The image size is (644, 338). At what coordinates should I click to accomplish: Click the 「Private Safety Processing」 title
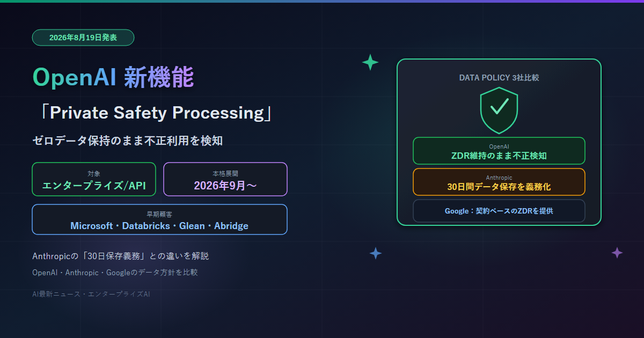(x=156, y=113)
